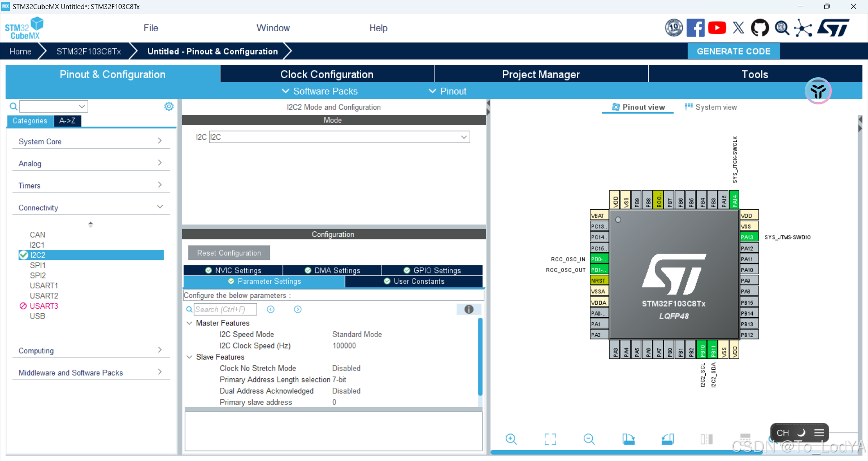
Task: Expand the System Core category
Action: click(91, 141)
